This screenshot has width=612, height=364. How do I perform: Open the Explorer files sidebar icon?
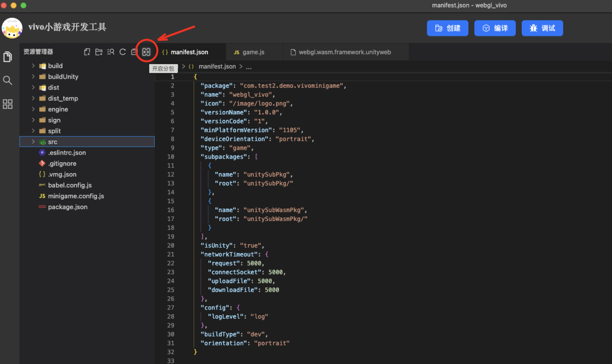(x=7, y=57)
